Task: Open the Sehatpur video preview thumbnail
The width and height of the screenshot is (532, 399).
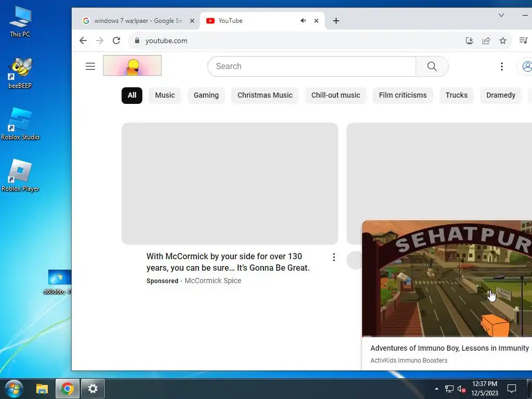Action: pyautogui.click(x=447, y=278)
